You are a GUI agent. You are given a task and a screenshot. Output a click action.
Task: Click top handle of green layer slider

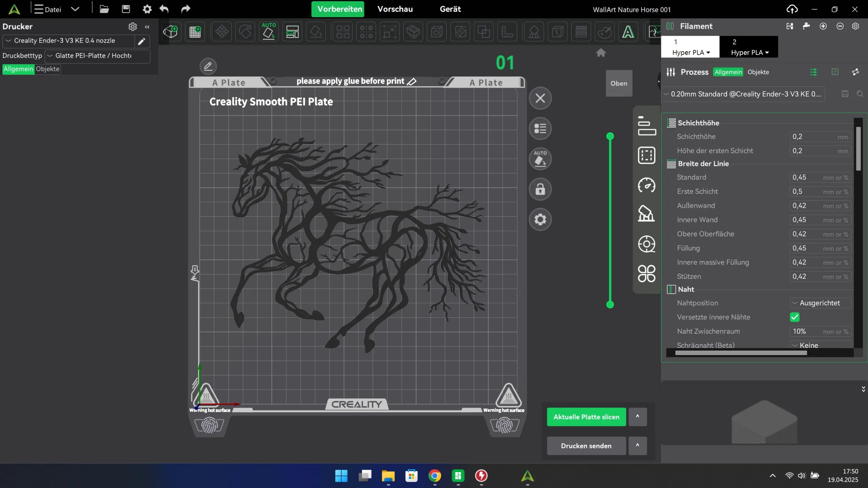(x=610, y=136)
